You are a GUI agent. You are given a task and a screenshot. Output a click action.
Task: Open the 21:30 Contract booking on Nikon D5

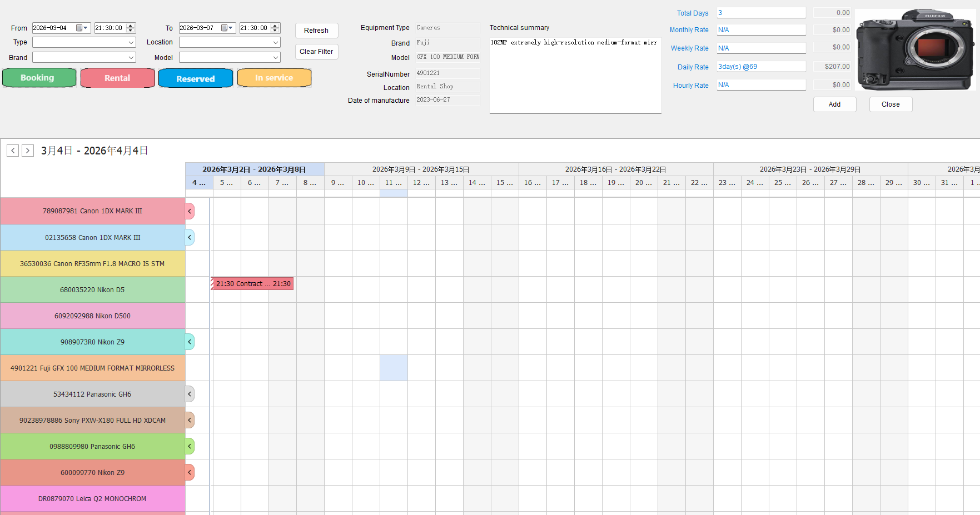point(252,284)
